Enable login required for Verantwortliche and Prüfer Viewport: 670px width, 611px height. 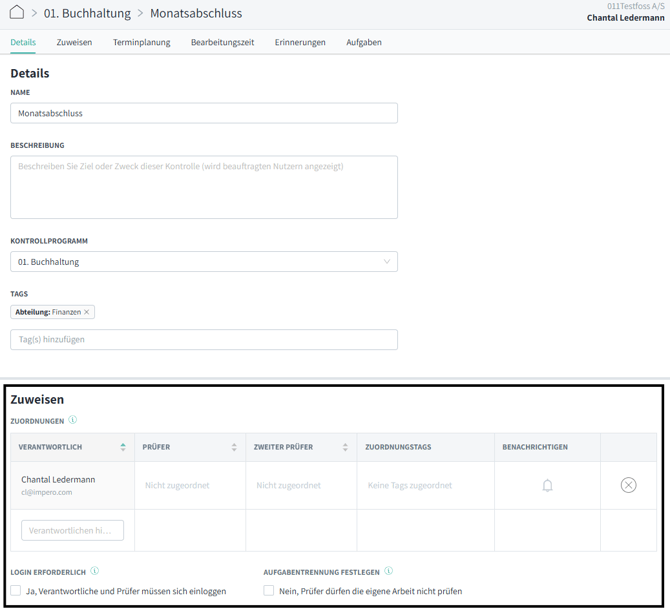point(16,591)
